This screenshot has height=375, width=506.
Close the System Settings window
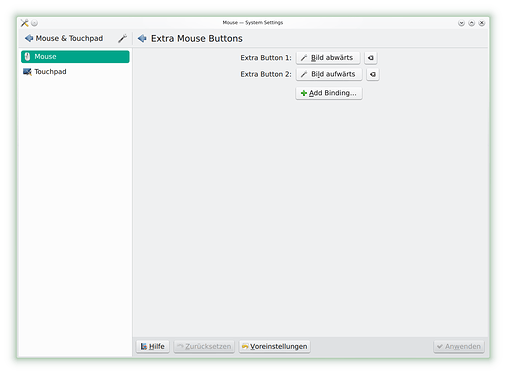coord(482,23)
